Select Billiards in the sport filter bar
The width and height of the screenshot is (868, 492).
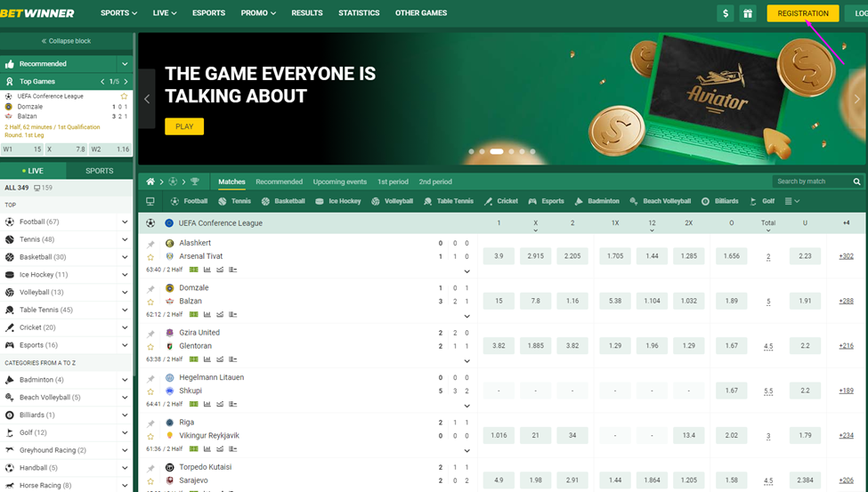coord(719,201)
